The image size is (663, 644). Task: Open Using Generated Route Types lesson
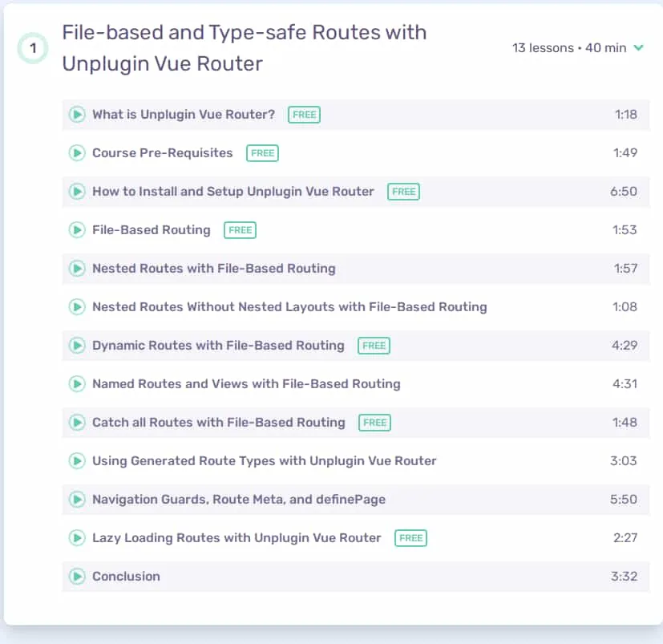(265, 461)
